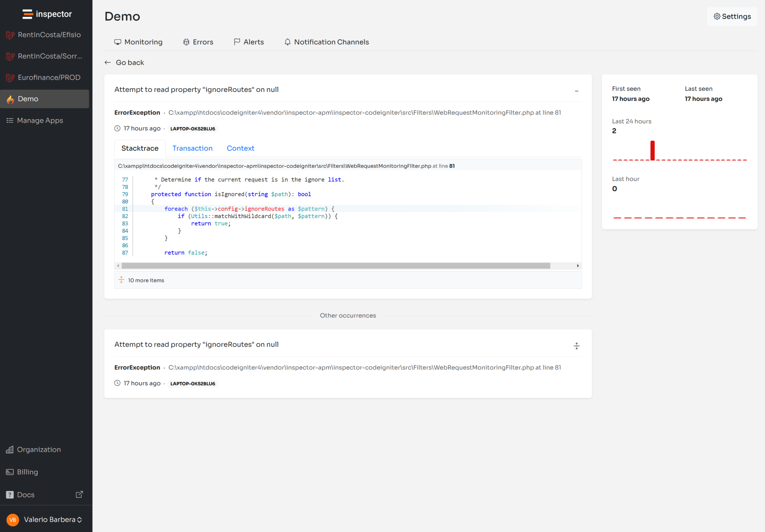
Task: Click the red spike in Last 24 hours chart
Action: [x=652, y=150]
